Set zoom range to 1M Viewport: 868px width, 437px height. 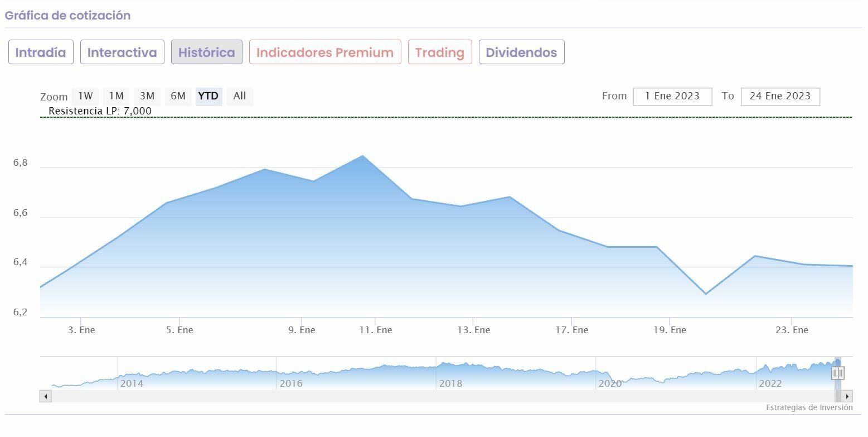point(116,96)
